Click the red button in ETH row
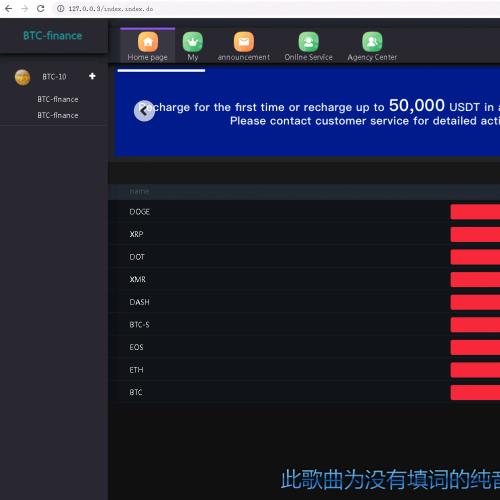 click(x=475, y=370)
